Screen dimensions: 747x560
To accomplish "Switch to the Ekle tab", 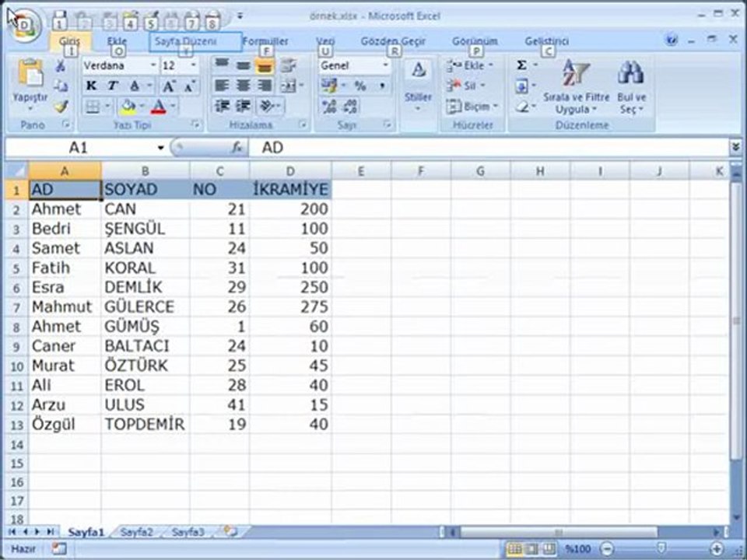I will click(117, 41).
